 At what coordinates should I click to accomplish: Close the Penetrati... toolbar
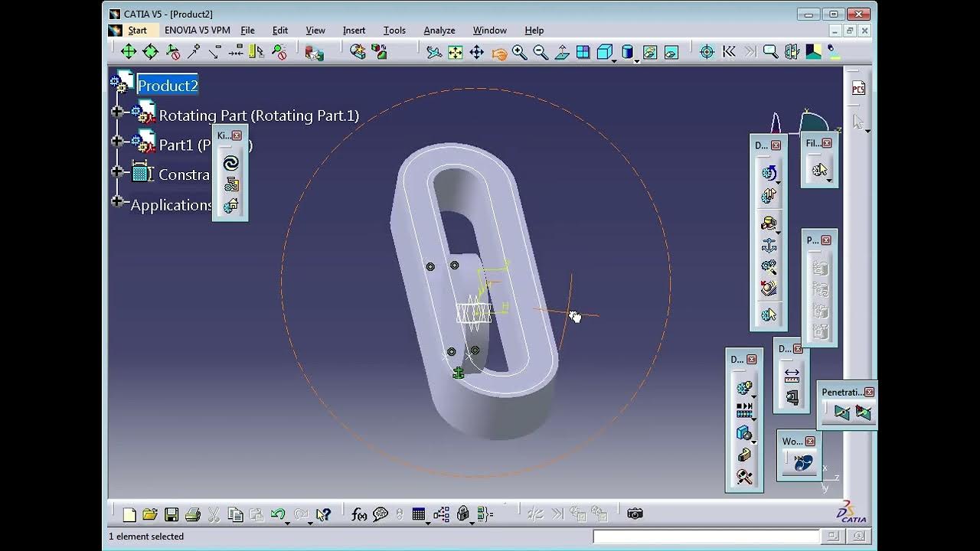coord(869,392)
